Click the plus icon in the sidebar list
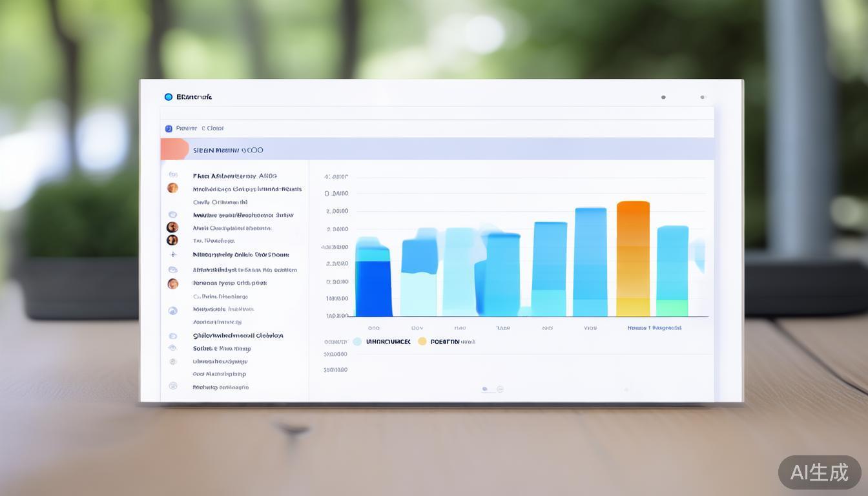 click(x=172, y=255)
